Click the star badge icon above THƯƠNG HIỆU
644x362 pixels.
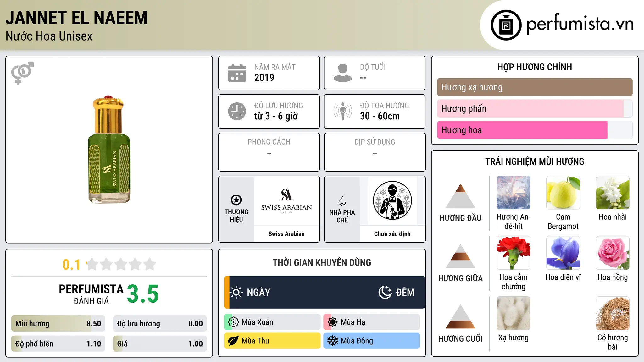[236, 200]
